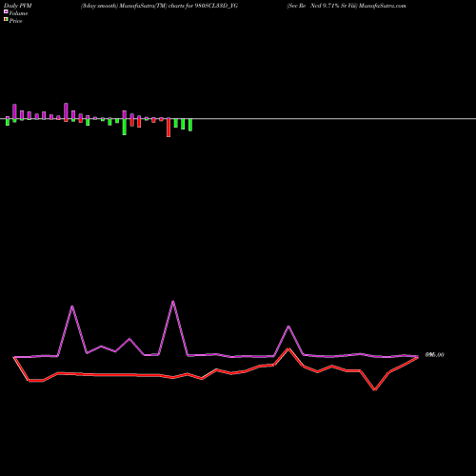
Task: Click the 'Volume' legend label
Action: (x=18, y=13)
